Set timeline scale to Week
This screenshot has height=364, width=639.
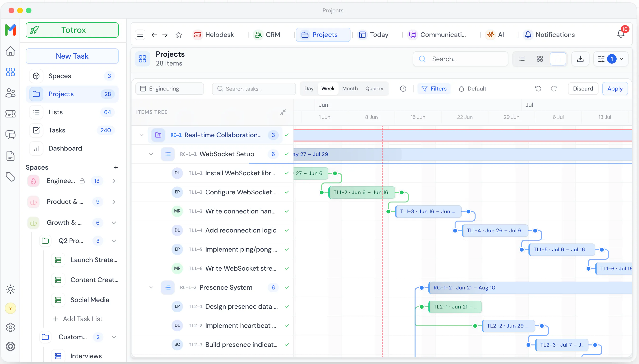pos(328,89)
